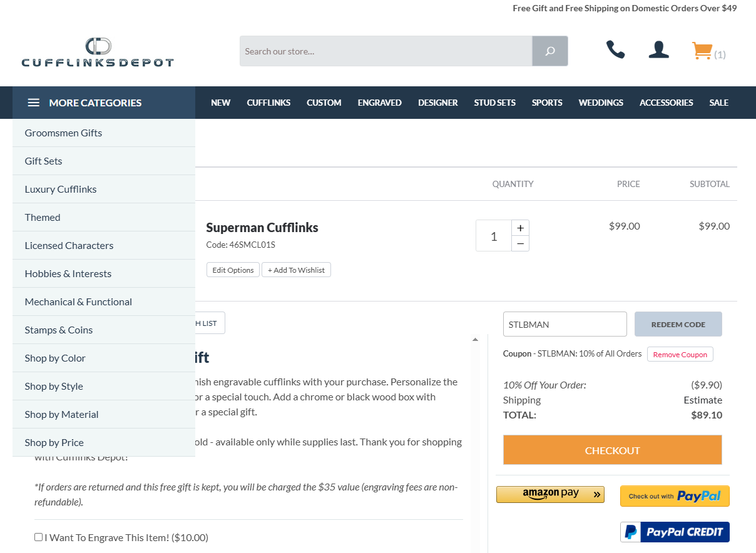The height and width of the screenshot is (553, 756).
Task: Click Add To Wishlist button
Action: (296, 270)
